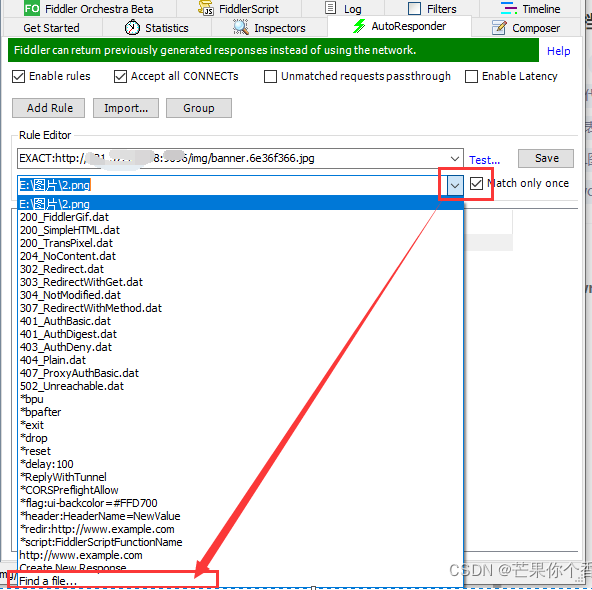Viewport: 592px width, 590px height.
Task: Click the Group button
Action: click(199, 108)
